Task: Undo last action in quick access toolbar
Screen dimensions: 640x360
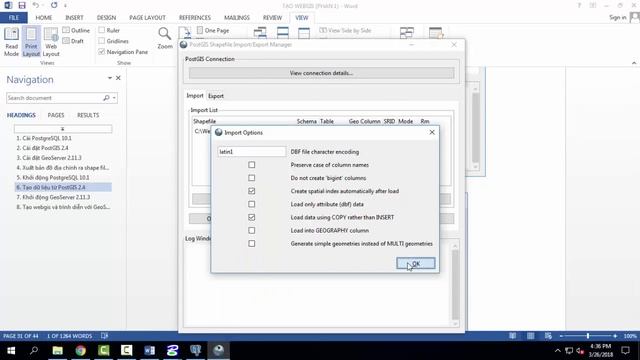Action: pyautogui.click(x=36, y=5)
